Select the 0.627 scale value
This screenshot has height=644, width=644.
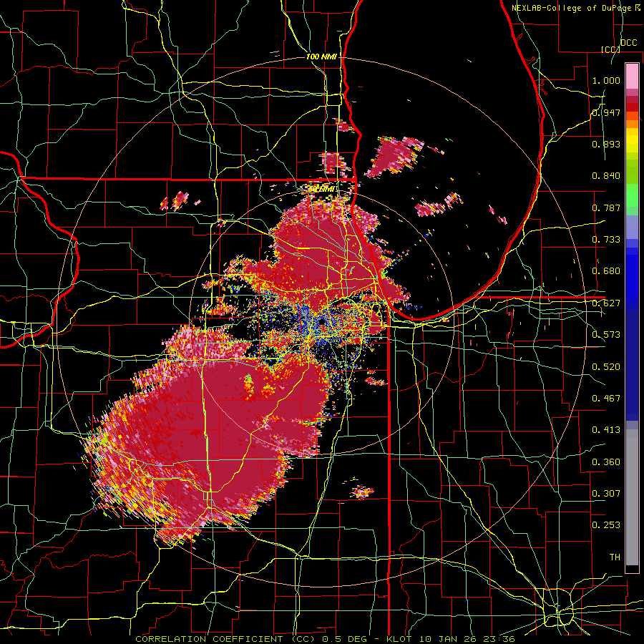(606, 303)
